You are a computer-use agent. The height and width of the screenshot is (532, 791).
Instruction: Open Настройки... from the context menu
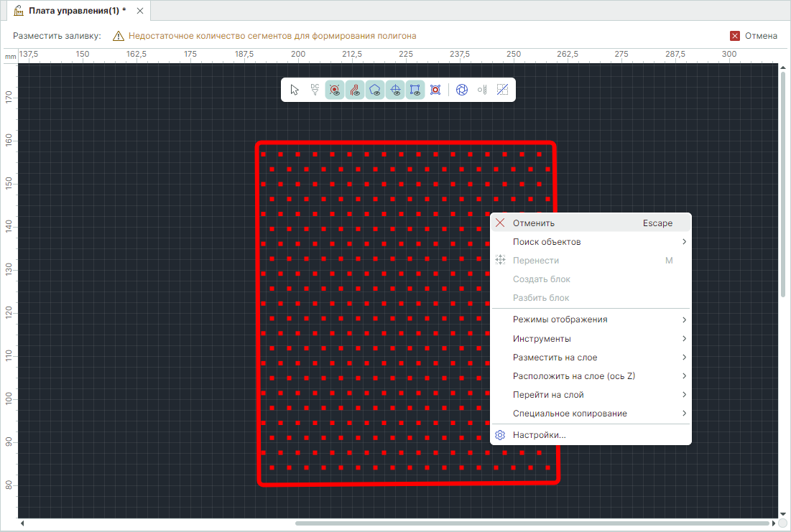coord(539,435)
